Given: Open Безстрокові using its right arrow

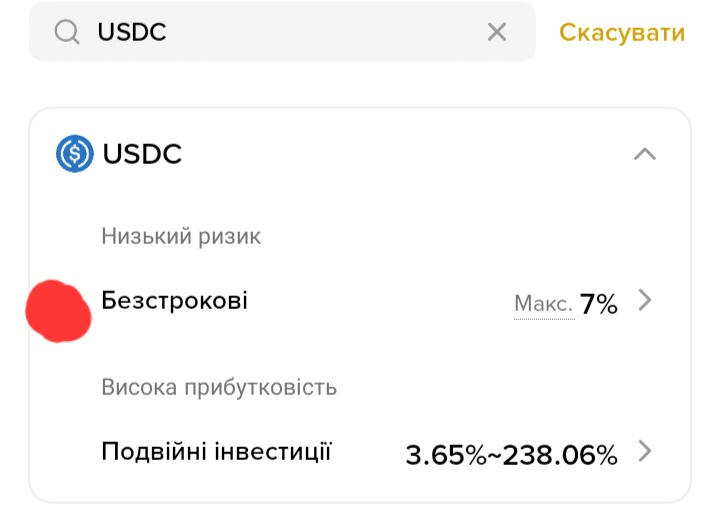Looking at the screenshot, I should tap(645, 301).
